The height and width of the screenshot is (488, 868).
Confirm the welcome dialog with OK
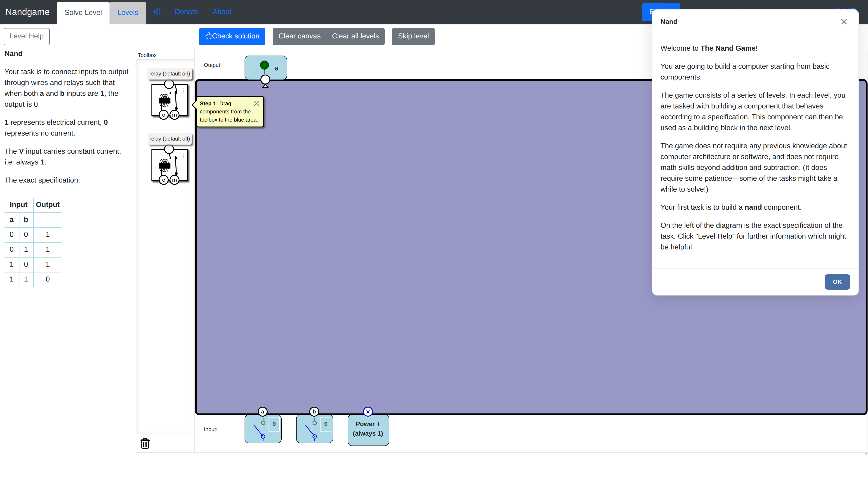click(837, 282)
